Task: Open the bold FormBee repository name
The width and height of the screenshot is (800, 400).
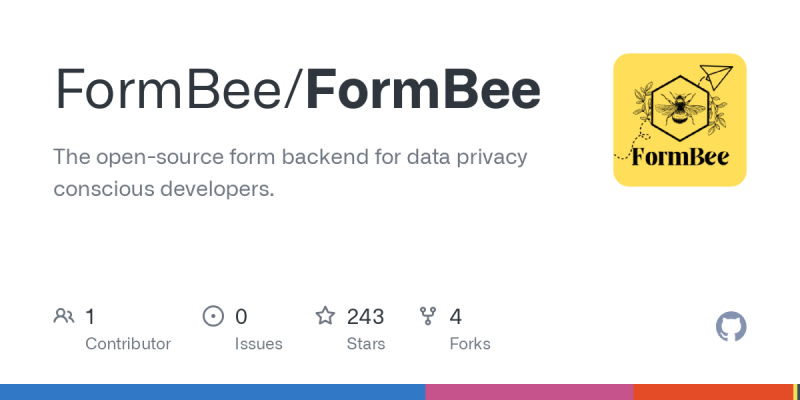Action: tap(423, 91)
